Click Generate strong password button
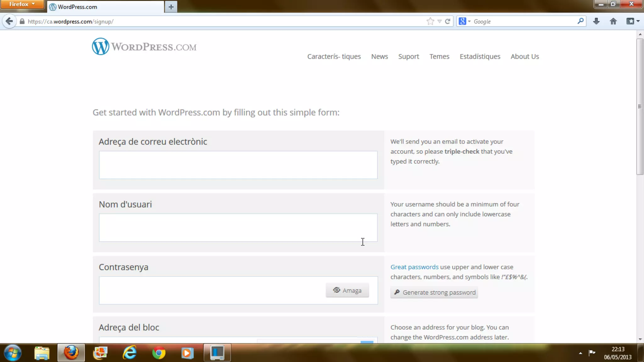Image resolution: width=644 pixels, height=362 pixels. [x=434, y=292]
